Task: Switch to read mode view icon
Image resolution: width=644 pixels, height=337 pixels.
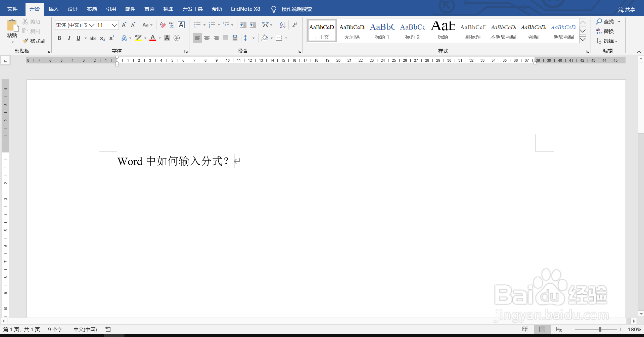Action: point(525,329)
